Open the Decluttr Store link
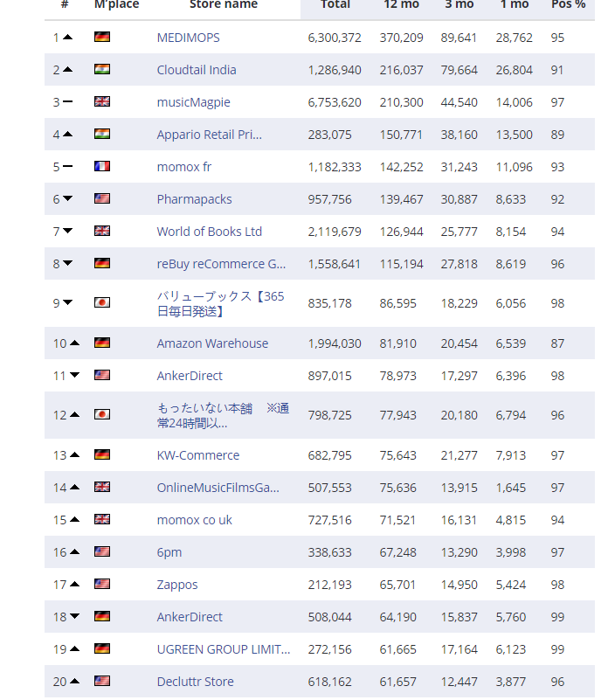608x700 pixels. coord(196,682)
